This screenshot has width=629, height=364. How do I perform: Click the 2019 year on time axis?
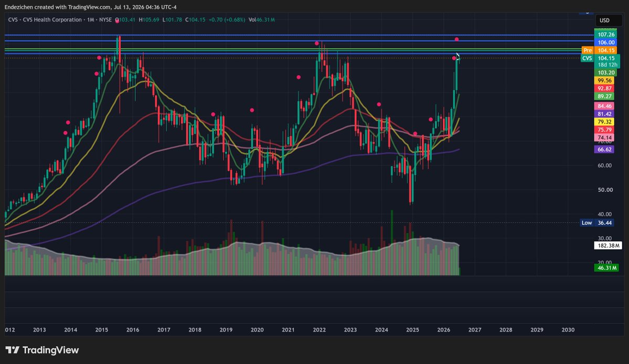(226, 329)
